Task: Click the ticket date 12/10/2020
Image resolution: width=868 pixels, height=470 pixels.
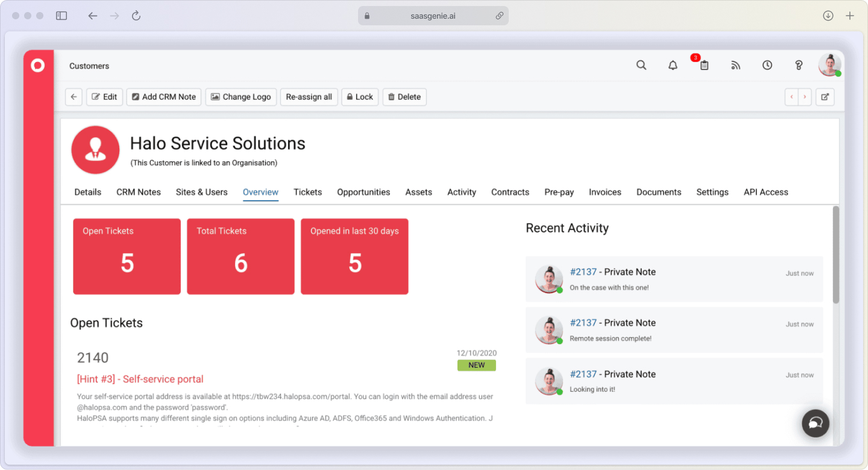Action: (x=476, y=353)
